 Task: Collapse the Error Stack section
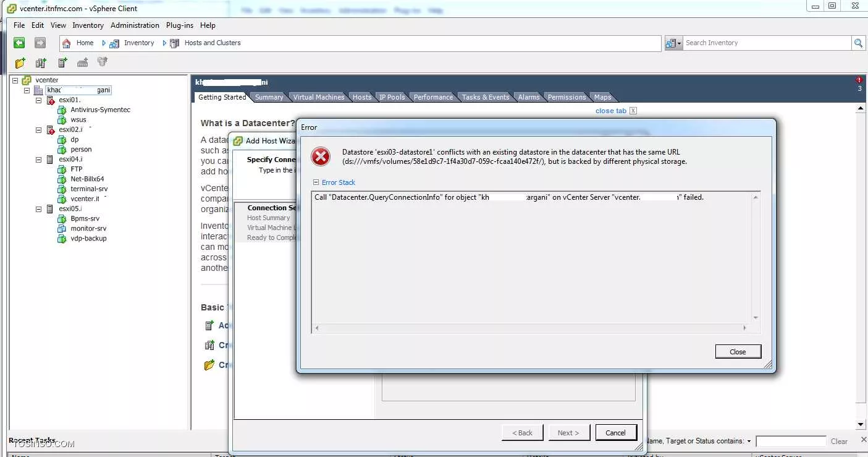pyautogui.click(x=316, y=182)
